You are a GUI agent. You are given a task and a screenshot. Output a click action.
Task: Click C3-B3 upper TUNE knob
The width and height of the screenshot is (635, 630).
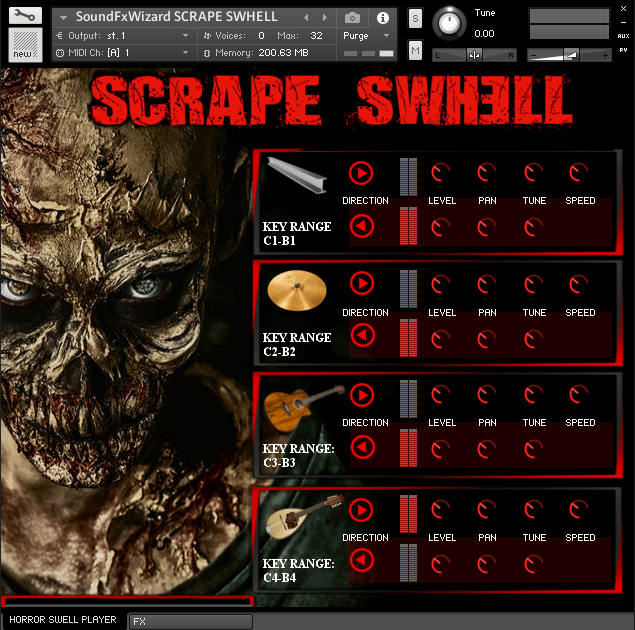[533, 395]
